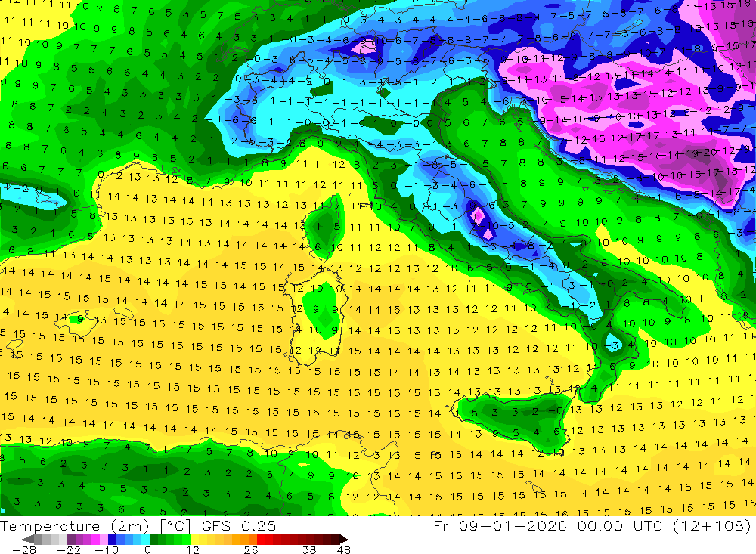Image resolution: width=756 pixels, height=554 pixels.
Task: Click the dark blue legend swatch above -10
Action: (112, 539)
